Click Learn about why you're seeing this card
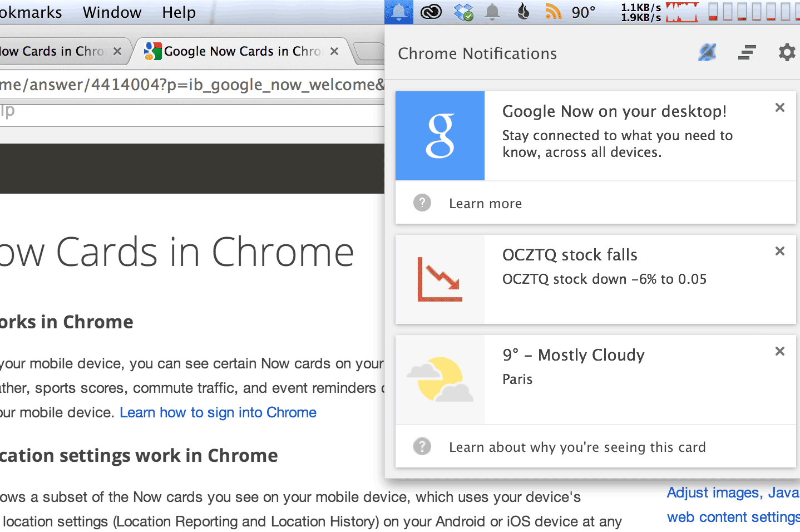800x532 pixels. 577,447
